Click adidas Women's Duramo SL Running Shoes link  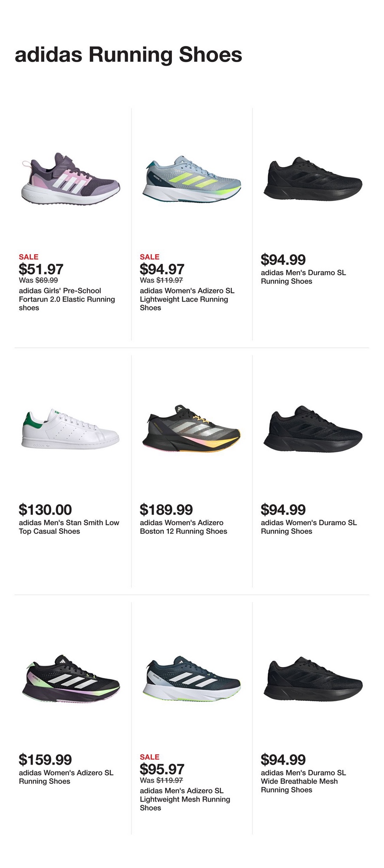pos(309,527)
